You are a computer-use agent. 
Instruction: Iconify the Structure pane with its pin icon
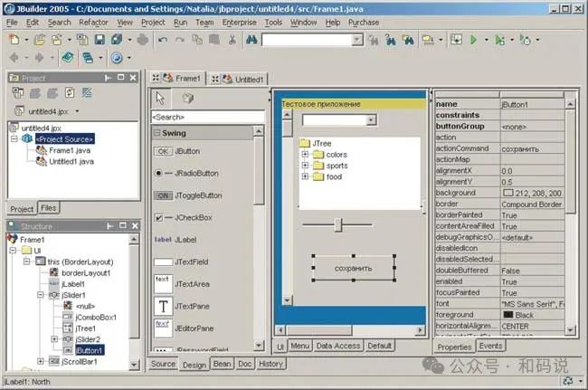pos(110,225)
